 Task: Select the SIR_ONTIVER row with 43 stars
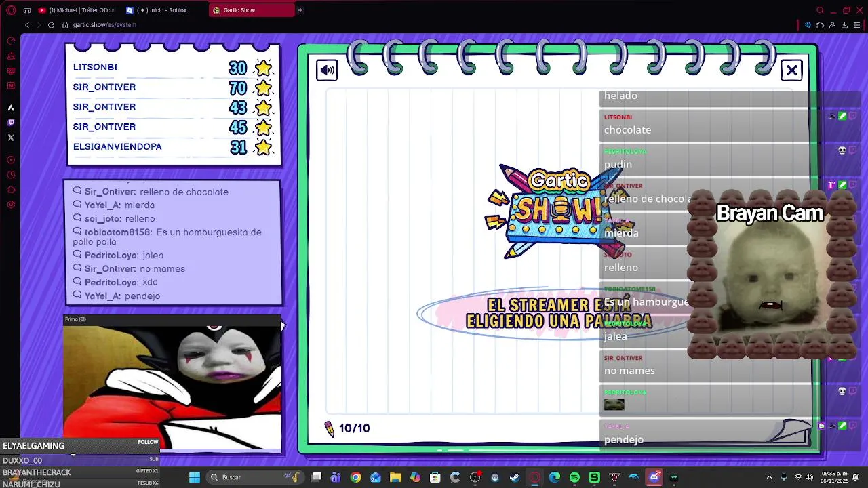click(173, 107)
